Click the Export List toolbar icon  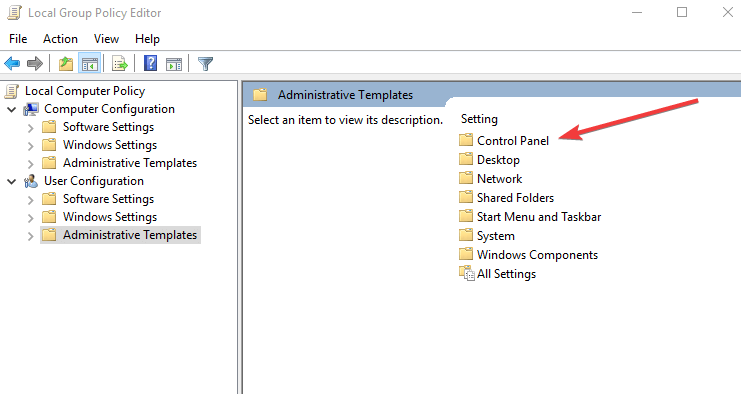120,63
